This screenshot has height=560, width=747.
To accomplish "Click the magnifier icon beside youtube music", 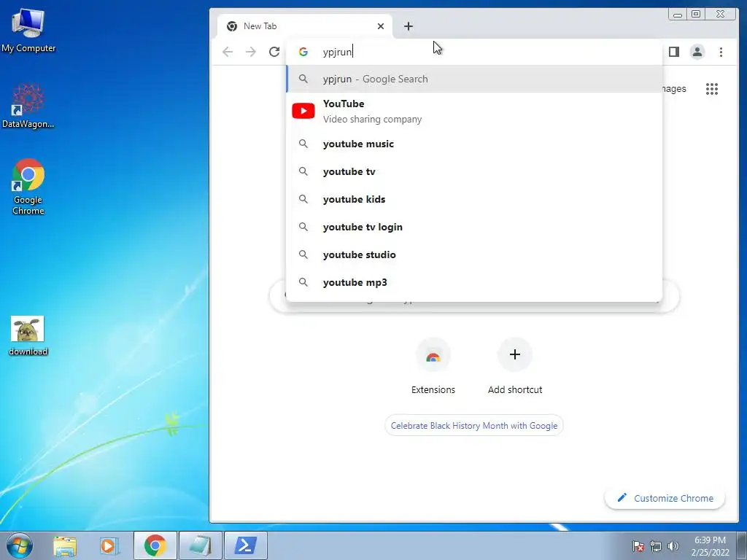I will coord(303,144).
